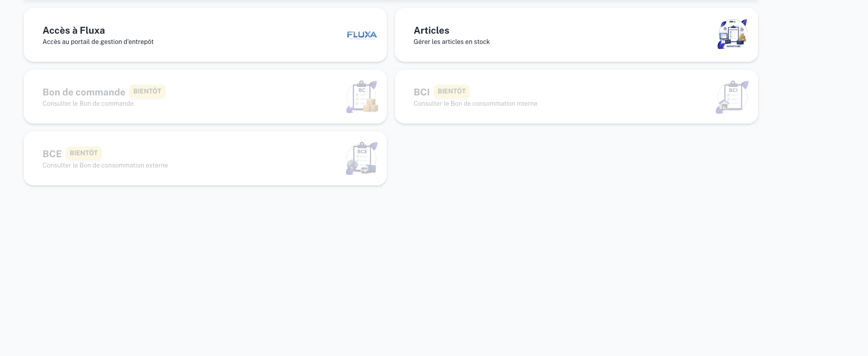The width and height of the screenshot is (868, 356).
Task: Open the Articles card title
Action: pyautogui.click(x=431, y=30)
